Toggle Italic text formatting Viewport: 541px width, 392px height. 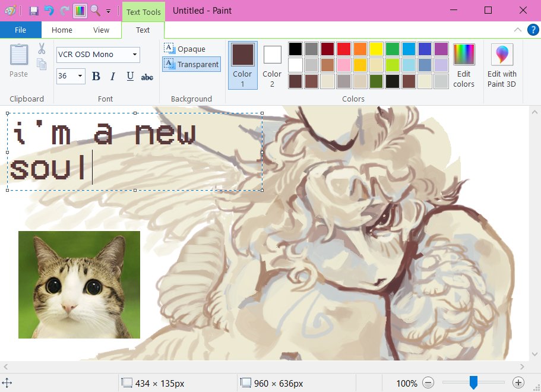(113, 76)
